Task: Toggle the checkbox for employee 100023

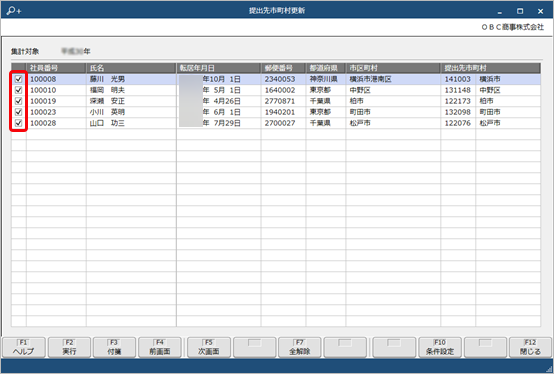Action: coord(18,112)
